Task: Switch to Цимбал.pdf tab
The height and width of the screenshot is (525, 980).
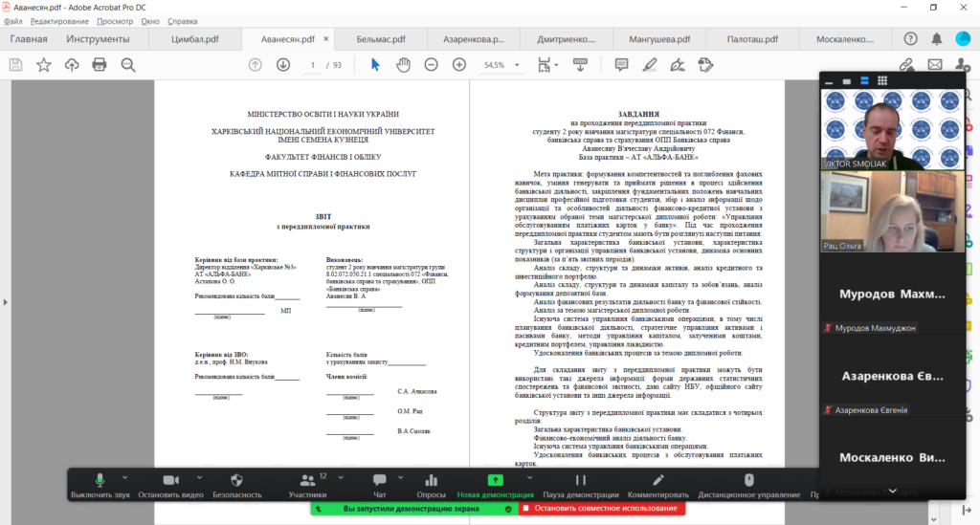Action: tap(195, 38)
